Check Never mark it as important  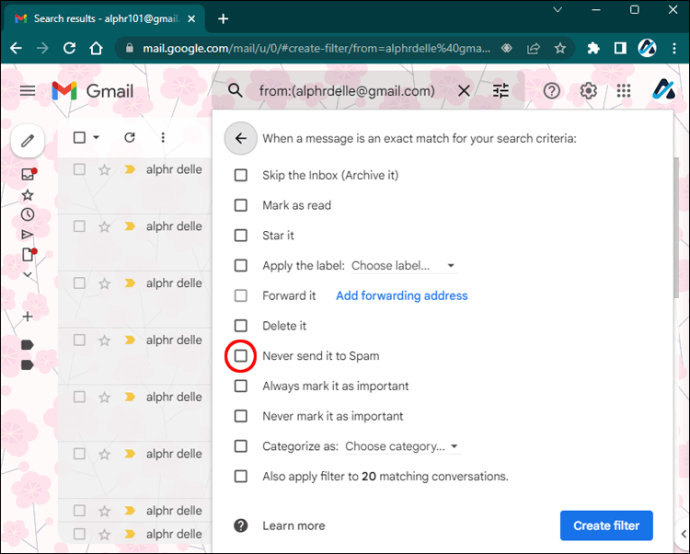(241, 416)
